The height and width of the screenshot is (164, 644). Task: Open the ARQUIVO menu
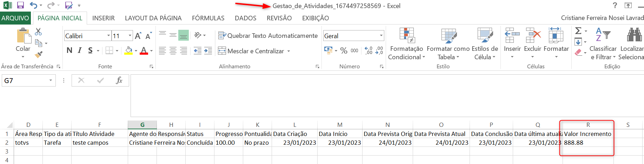click(15, 18)
